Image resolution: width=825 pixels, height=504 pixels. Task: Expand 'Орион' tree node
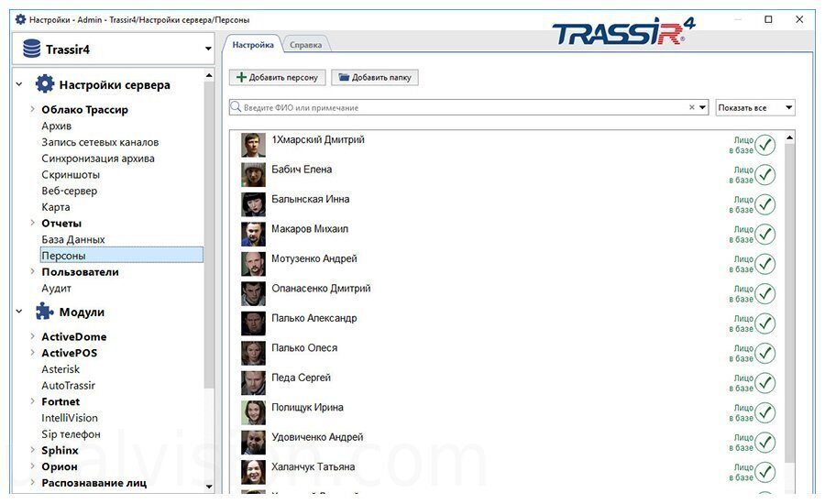click(x=32, y=466)
